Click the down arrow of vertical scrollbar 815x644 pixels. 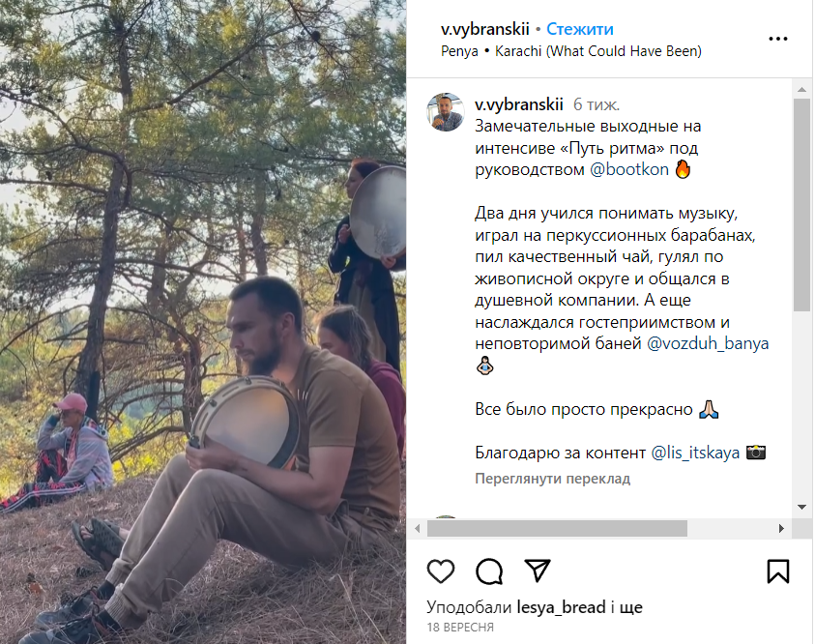[x=802, y=507]
